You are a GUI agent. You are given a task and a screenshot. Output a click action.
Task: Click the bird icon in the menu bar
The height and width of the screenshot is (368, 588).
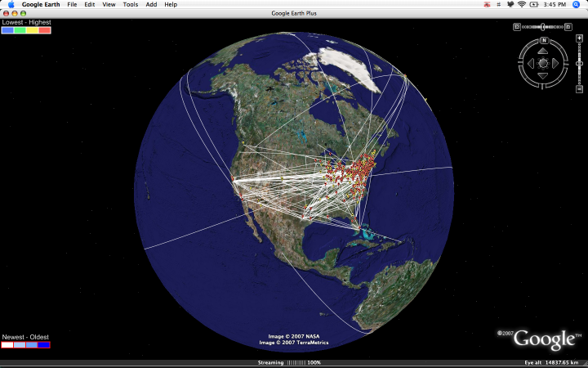tap(510, 5)
